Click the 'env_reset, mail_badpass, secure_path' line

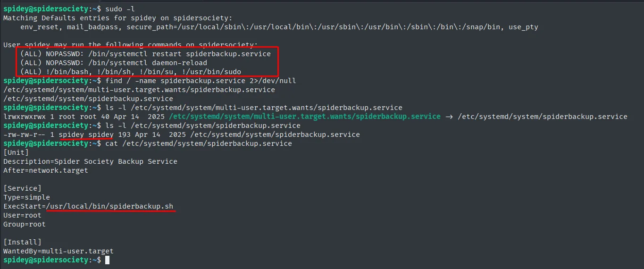coord(279,27)
